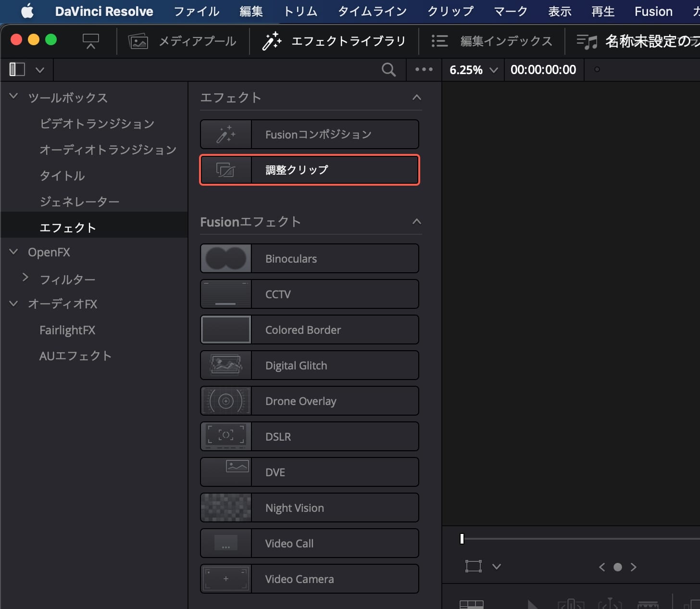Click the Video Camera effect icon
The width and height of the screenshot is (700, 609).
(x=226, y=579)
